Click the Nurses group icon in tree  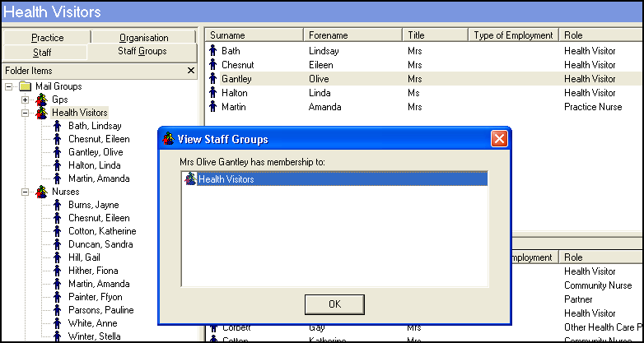41,192
